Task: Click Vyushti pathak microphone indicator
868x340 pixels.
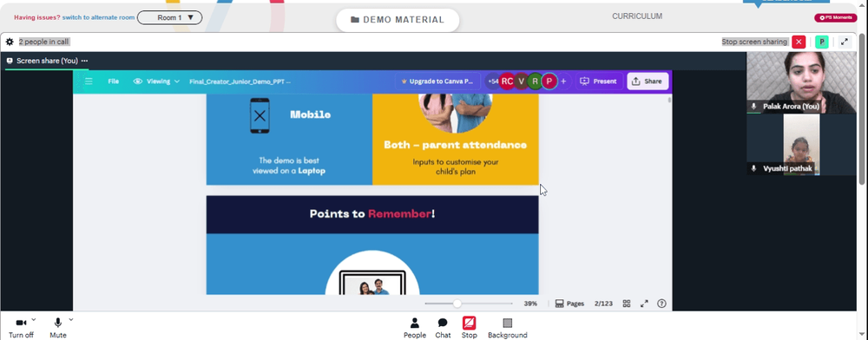Action: (753, 168)
